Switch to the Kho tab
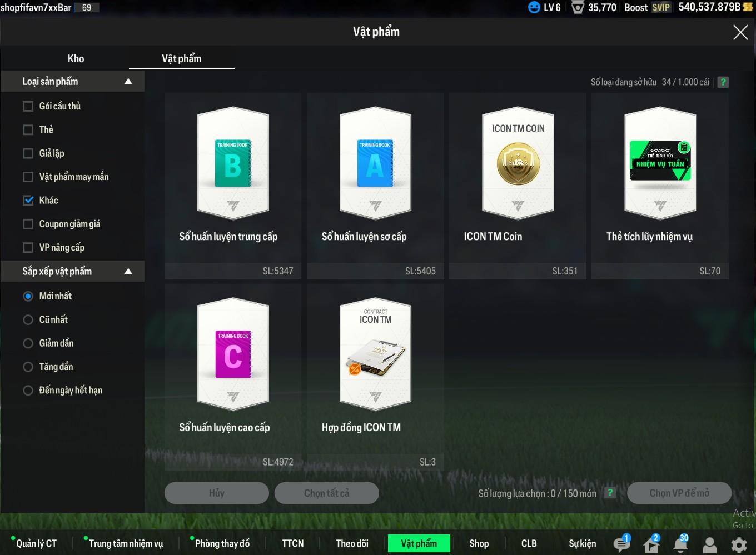This screenshot has width=756, height=555. (x=76, y=58)
